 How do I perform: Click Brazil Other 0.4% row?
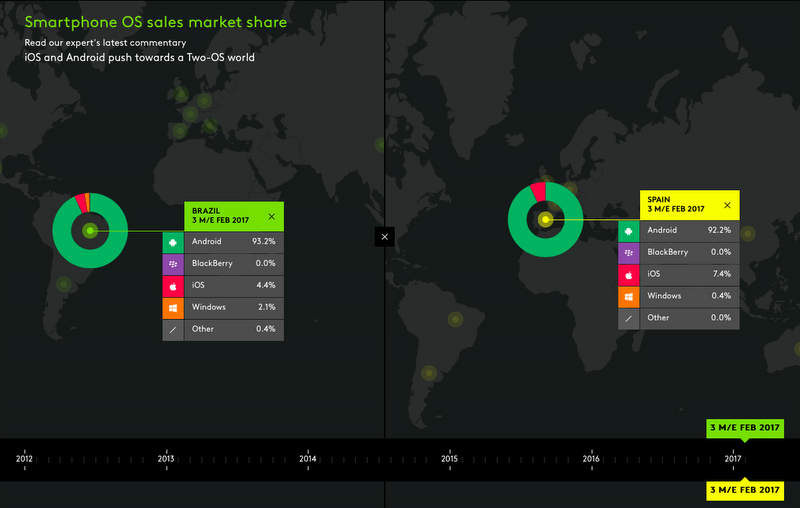pos(223,330)
